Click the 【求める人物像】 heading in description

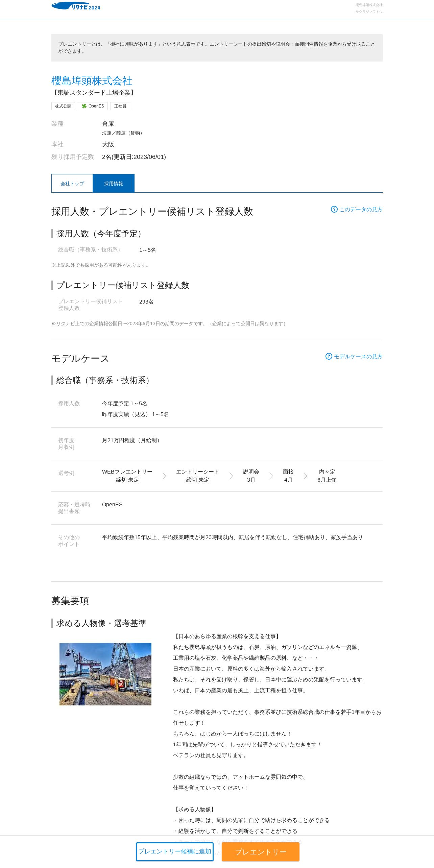click(194, 809)
